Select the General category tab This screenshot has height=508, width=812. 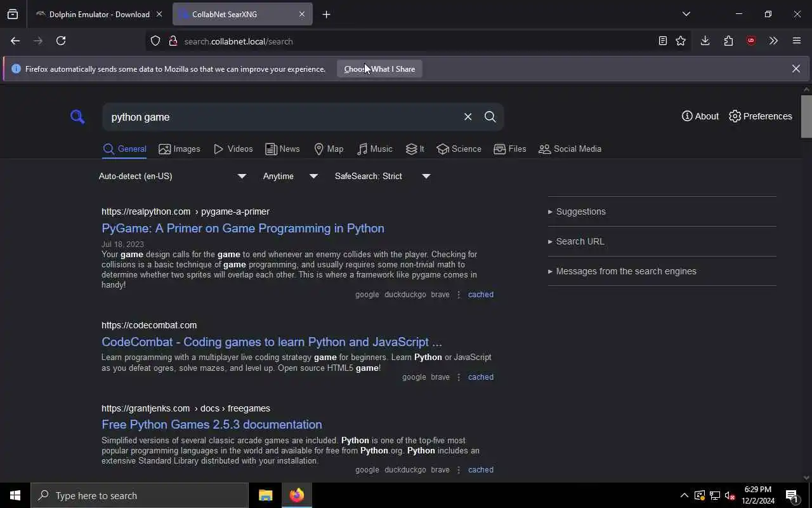pyautogui.click(x=124, y=149)
